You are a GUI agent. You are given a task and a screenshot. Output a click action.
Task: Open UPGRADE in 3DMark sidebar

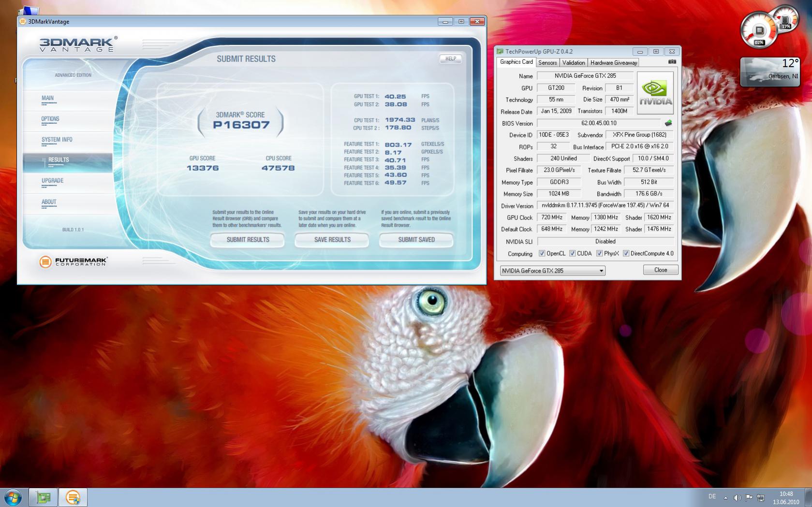[52, 181]
